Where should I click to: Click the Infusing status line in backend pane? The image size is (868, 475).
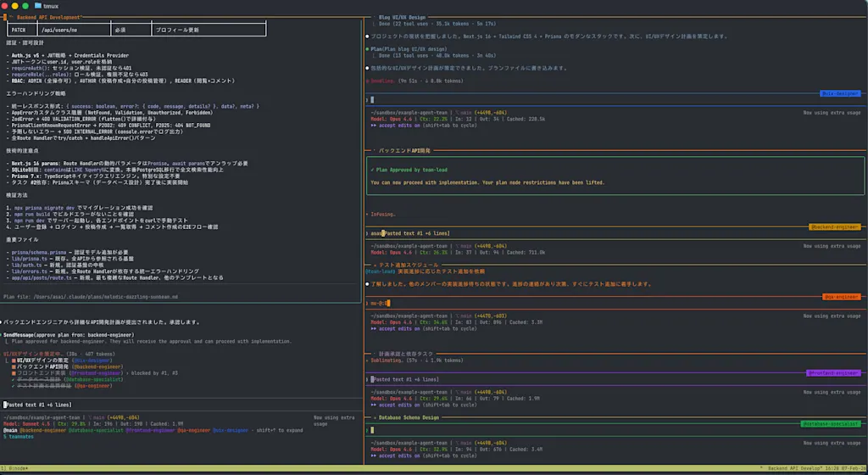pos(381,215)
